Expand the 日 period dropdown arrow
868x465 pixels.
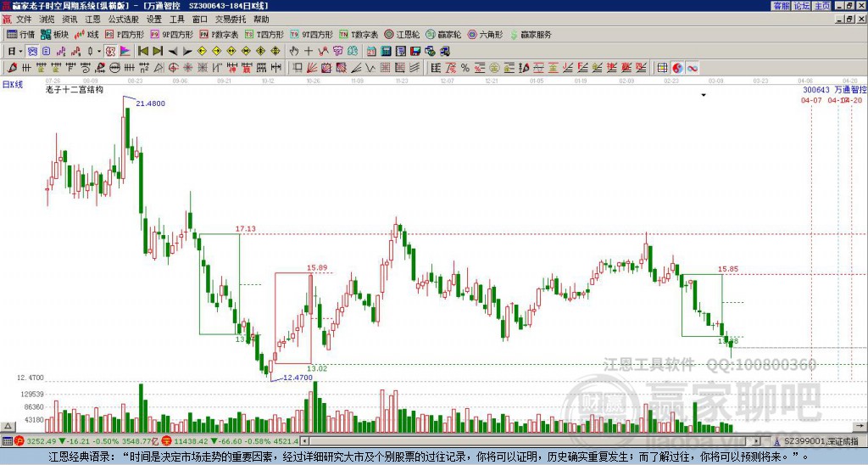pos(20,52)
